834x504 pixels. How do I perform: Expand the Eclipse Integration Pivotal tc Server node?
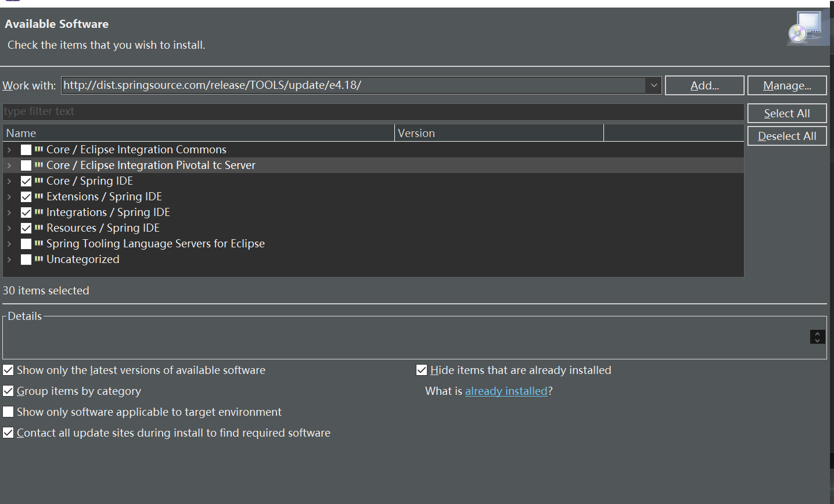(9, 165)
